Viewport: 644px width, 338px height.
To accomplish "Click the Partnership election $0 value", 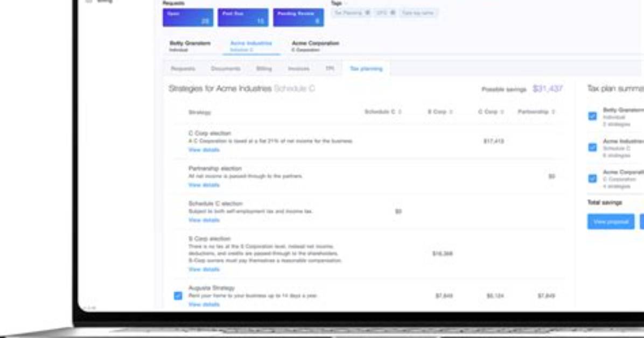I will [551, 177].
